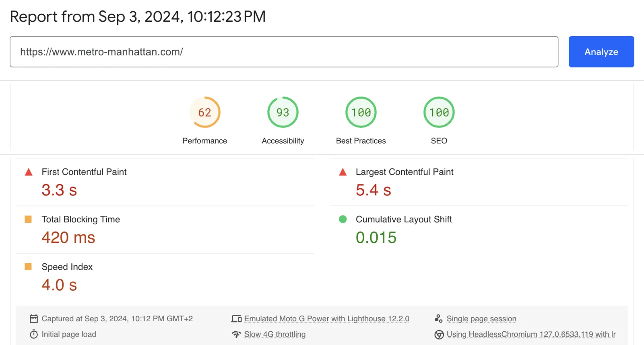
Task: Click the Speed Index label
Action: pyautogui.click(x=67, y=267)
